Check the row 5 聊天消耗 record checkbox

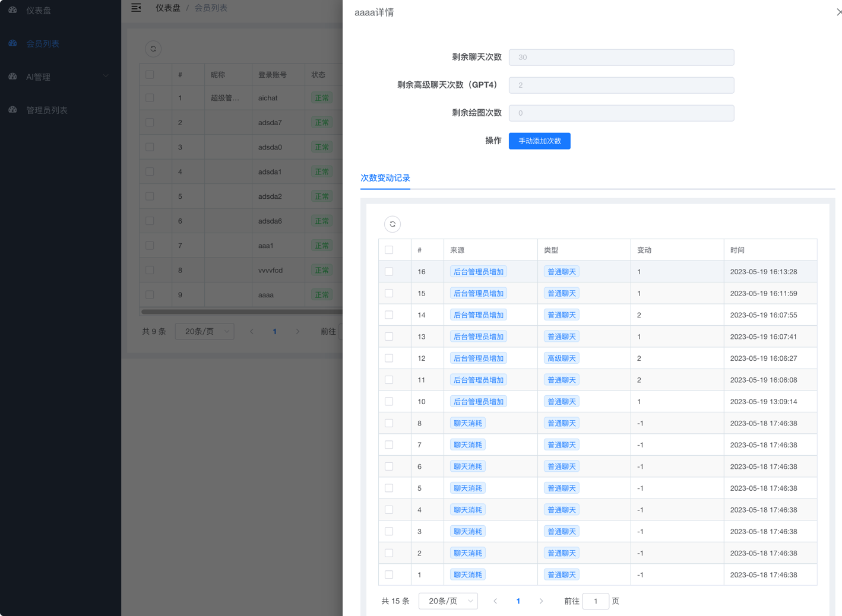[389, 488]
